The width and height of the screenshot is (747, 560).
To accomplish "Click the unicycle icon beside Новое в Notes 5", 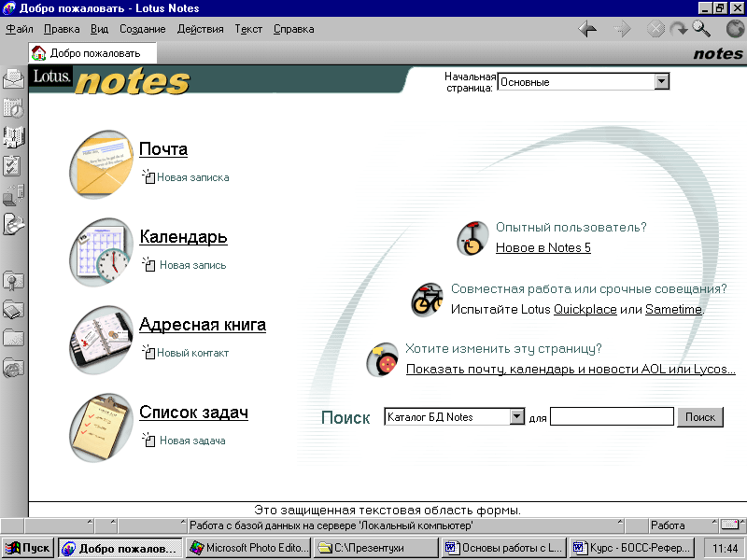I will tap(472, 238).
